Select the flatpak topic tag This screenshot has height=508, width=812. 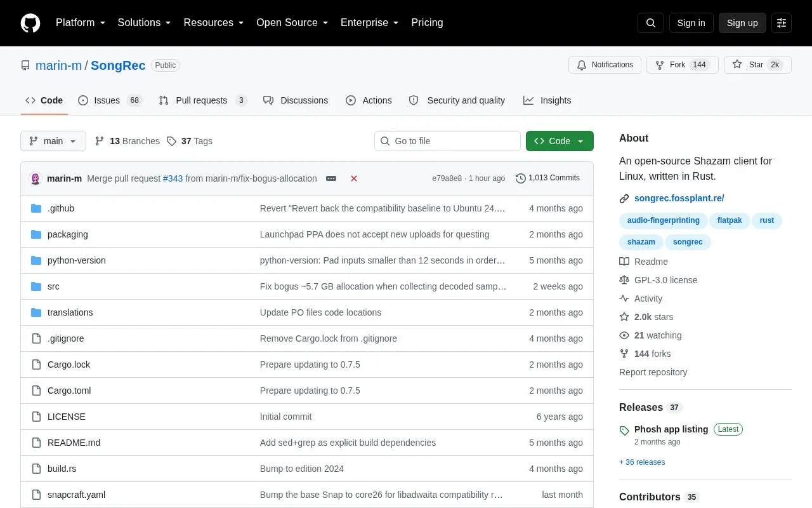click(730, 220)
